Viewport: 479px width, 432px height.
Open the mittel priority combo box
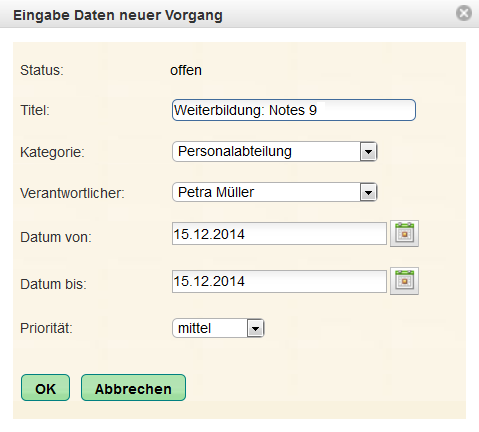tap(218, 328)
